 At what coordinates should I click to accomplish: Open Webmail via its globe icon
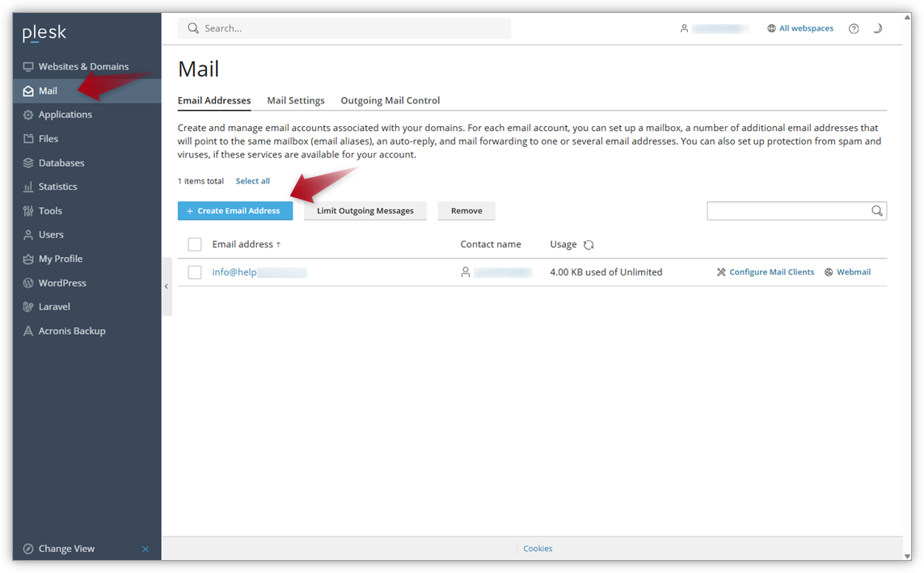[x=828, y=272]
